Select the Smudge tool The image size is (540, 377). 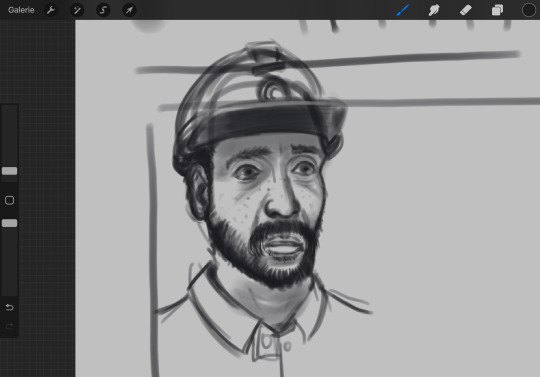(x=434, y=10)
